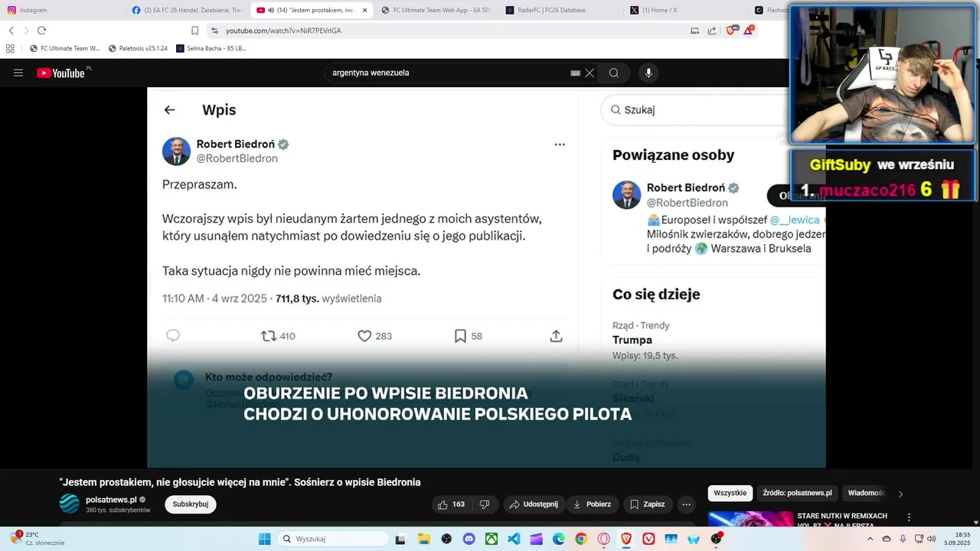
Task: Switch to FC Ultimate Team Web App tab
Action: tap(437, 10)
